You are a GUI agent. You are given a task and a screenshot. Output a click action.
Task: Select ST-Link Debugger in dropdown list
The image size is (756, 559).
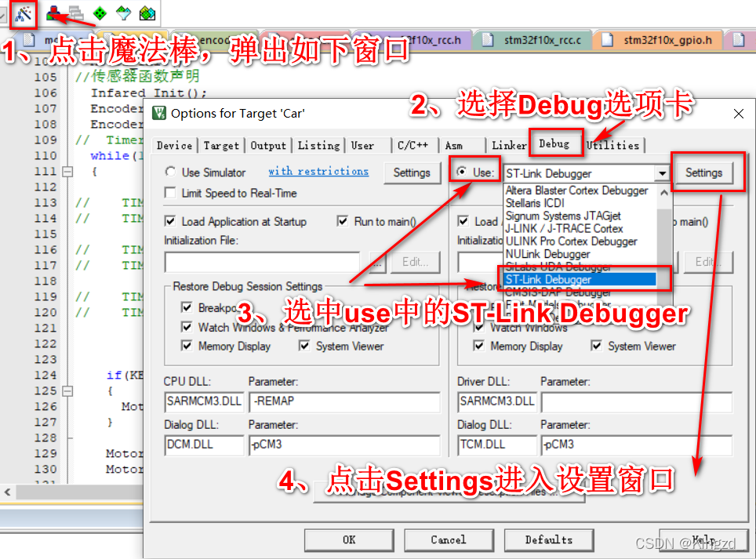click(579, 279)
